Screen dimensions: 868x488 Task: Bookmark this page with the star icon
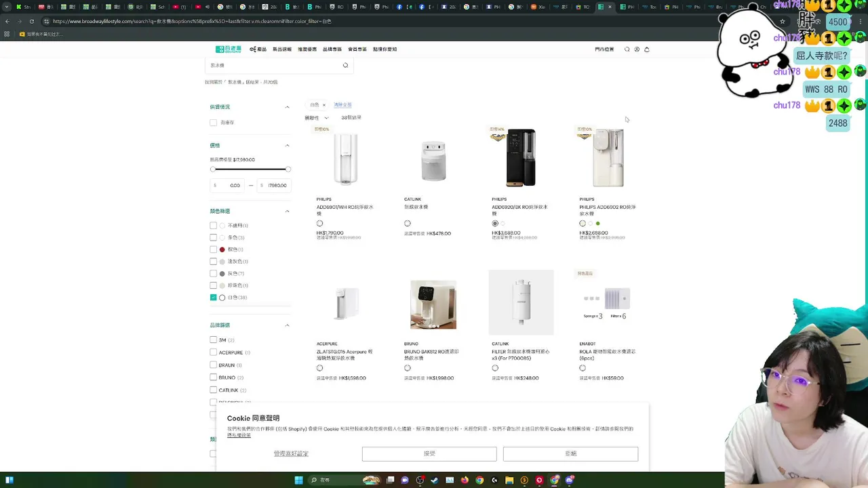782,21
